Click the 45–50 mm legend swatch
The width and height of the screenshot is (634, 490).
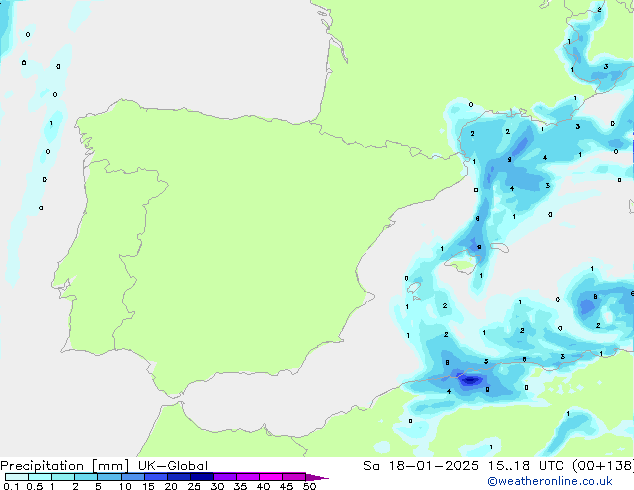(x=294, y=477)
